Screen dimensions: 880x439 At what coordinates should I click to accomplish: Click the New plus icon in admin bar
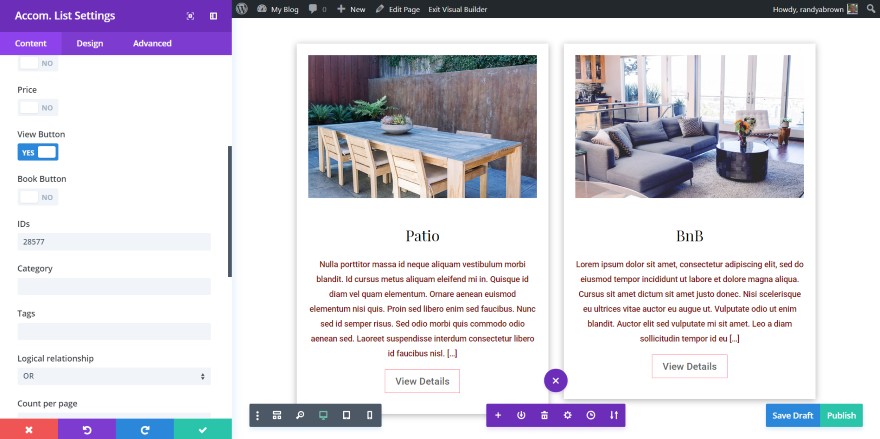[x=341, y=9]
